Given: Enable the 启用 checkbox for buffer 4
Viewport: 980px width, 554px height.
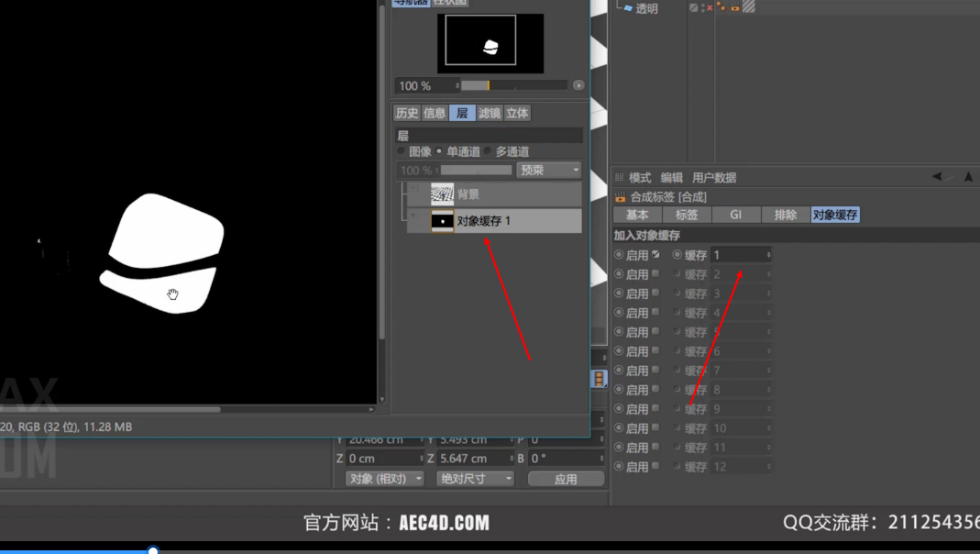Looking at the screenshot, I should click(x=655, y=312).
